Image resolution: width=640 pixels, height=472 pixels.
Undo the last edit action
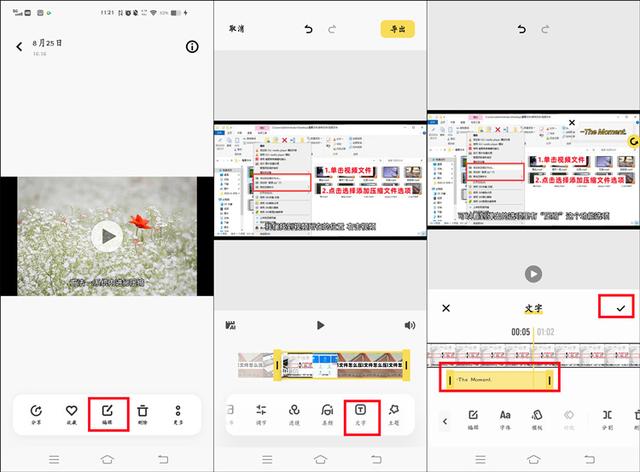point(309,30)
